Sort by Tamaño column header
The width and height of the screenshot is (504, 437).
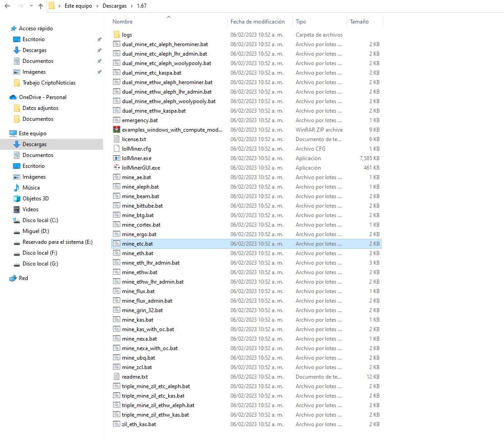[x=359, y=22]
